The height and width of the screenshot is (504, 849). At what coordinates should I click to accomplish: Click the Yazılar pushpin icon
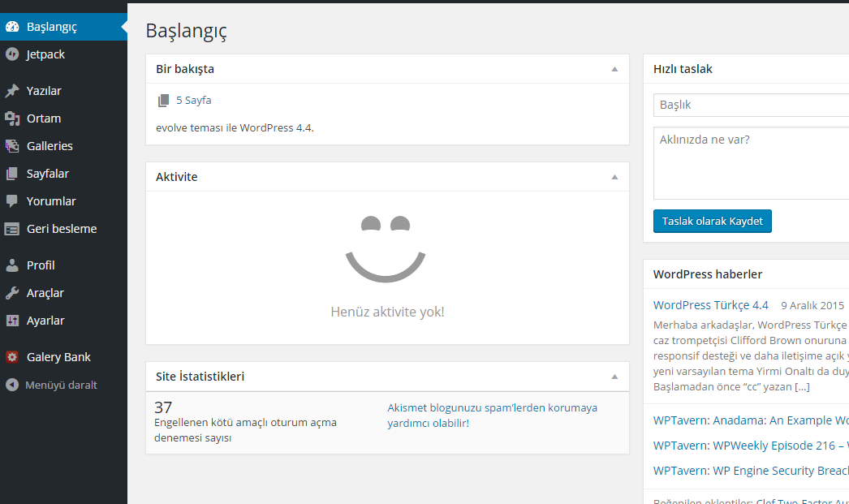pyautogui.click(x=12, y=90)
